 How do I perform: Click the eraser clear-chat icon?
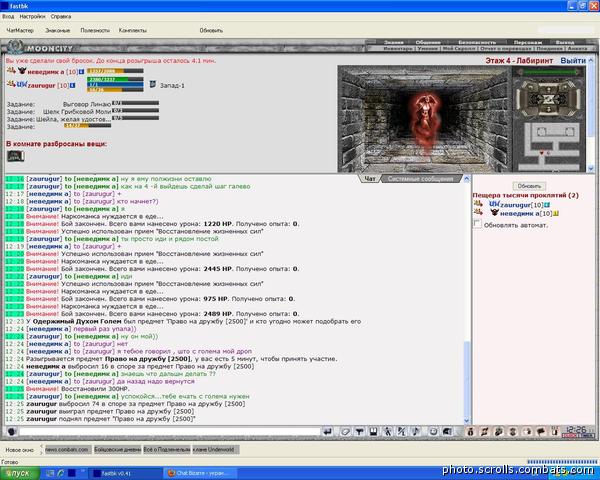pos(345,432)
